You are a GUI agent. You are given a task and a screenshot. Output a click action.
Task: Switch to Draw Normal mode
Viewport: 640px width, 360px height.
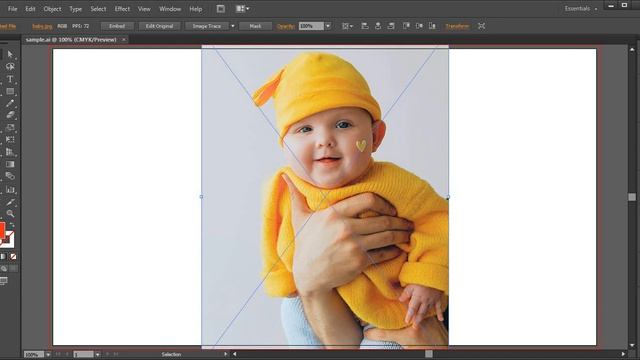(x=4, y=269)
